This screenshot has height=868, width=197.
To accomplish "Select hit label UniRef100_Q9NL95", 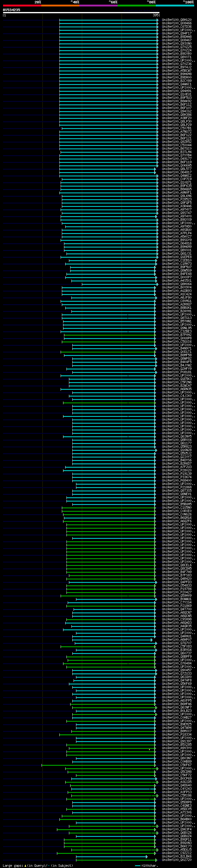I will coord(176,328).
